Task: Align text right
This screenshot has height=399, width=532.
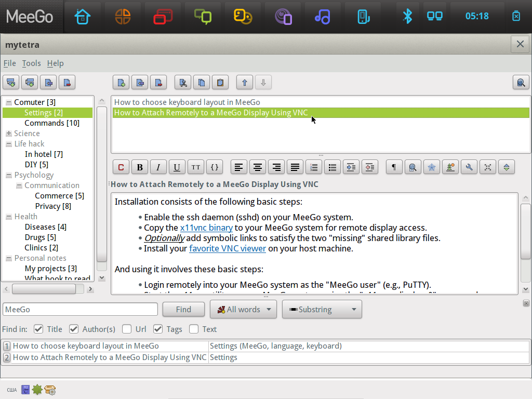Action: click(x=276, y=167)
